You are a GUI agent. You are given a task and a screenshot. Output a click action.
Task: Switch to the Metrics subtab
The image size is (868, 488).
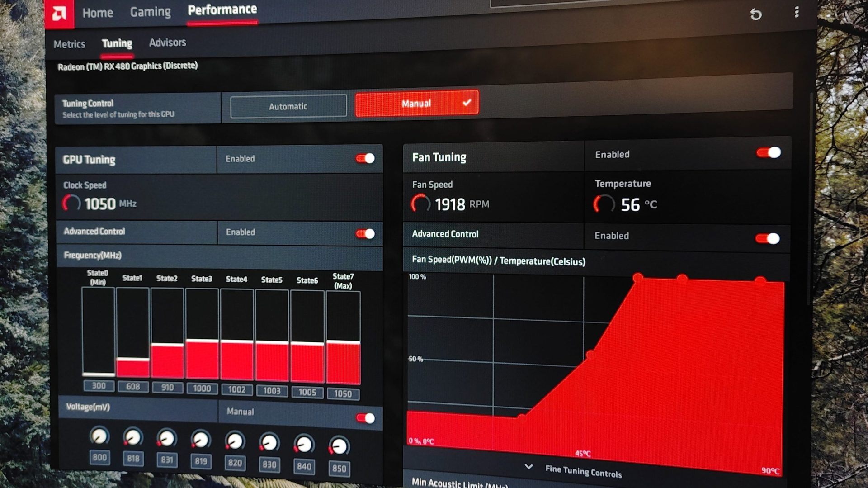[x=69, y=44]
